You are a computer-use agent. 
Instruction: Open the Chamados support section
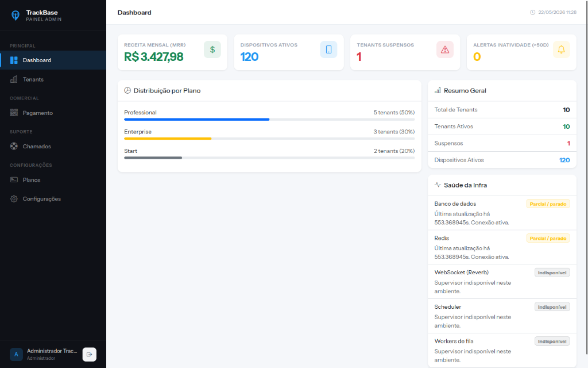(53, 147)
